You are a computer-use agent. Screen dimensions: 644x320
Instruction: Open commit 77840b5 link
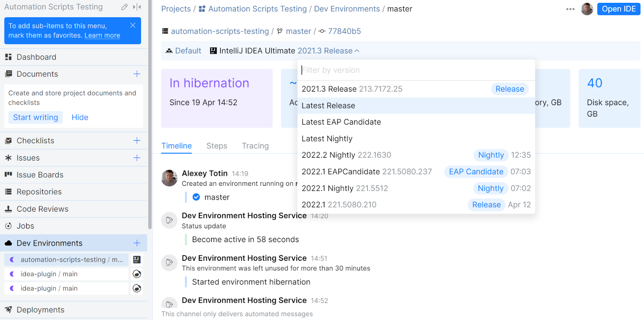tap(345, 31)
